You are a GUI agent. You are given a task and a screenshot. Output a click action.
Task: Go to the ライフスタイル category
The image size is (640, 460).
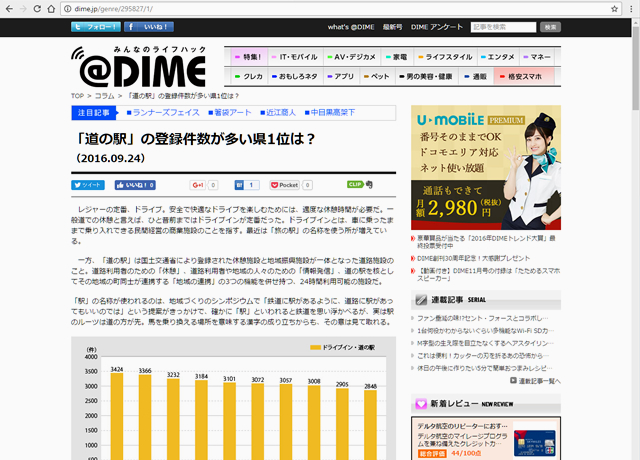454,57
